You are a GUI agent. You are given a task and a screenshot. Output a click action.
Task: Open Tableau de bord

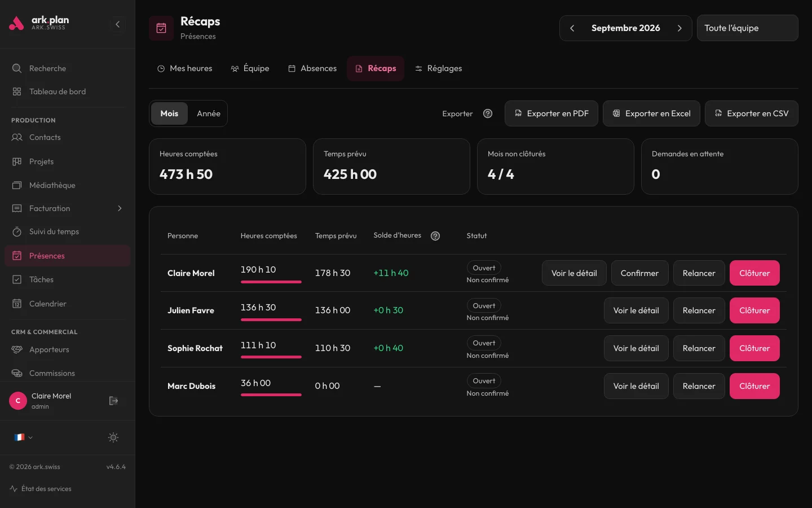click(x=68, y=91)
